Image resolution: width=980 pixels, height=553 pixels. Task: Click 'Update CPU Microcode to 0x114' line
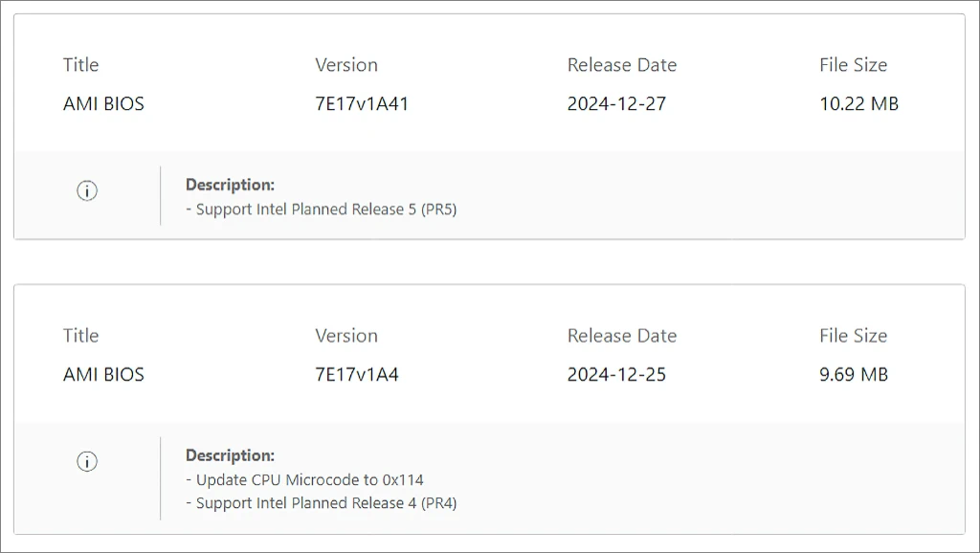pyautogui.click(x=304, y=480)
